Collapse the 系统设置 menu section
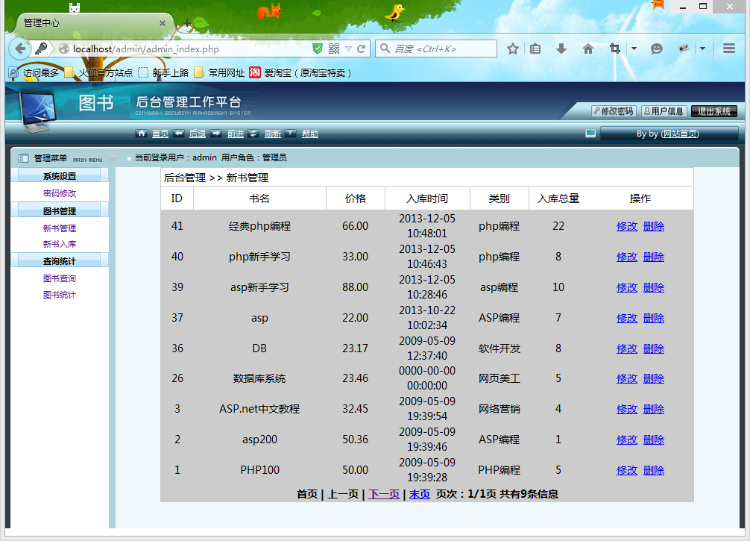The image size is (750, 541). pyautogui.click(x=59, y=176)
